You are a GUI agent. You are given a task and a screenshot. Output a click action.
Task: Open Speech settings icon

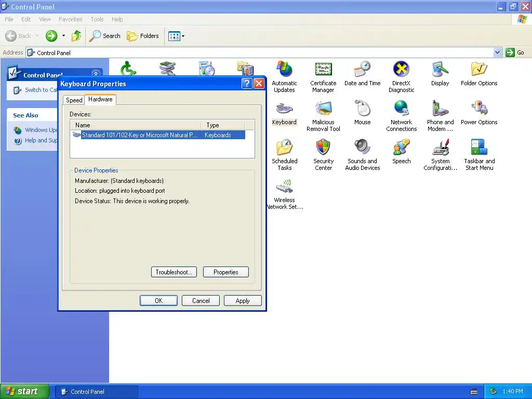tap(401, 152)
